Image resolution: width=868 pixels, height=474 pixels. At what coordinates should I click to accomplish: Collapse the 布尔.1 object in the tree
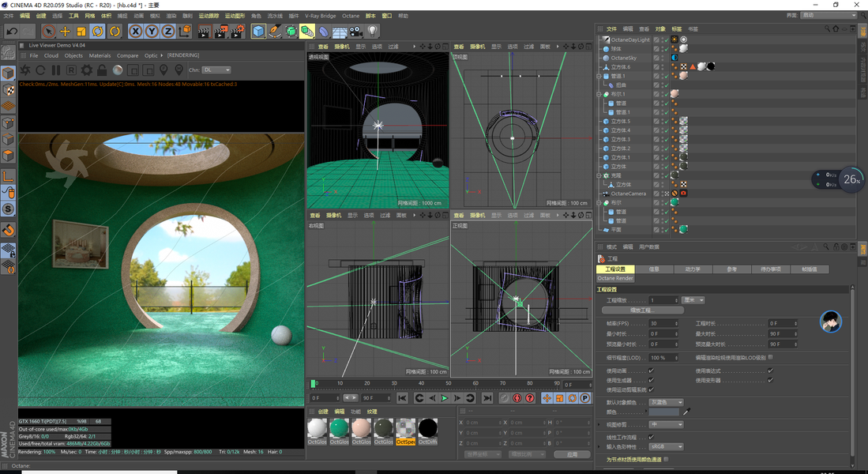tap(599, 94)
